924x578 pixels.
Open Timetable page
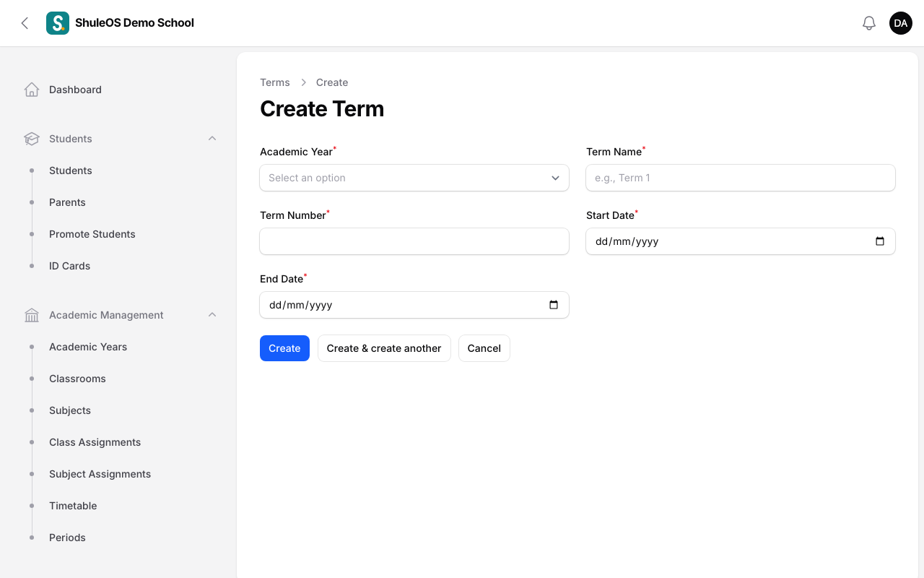click(73, 506)
